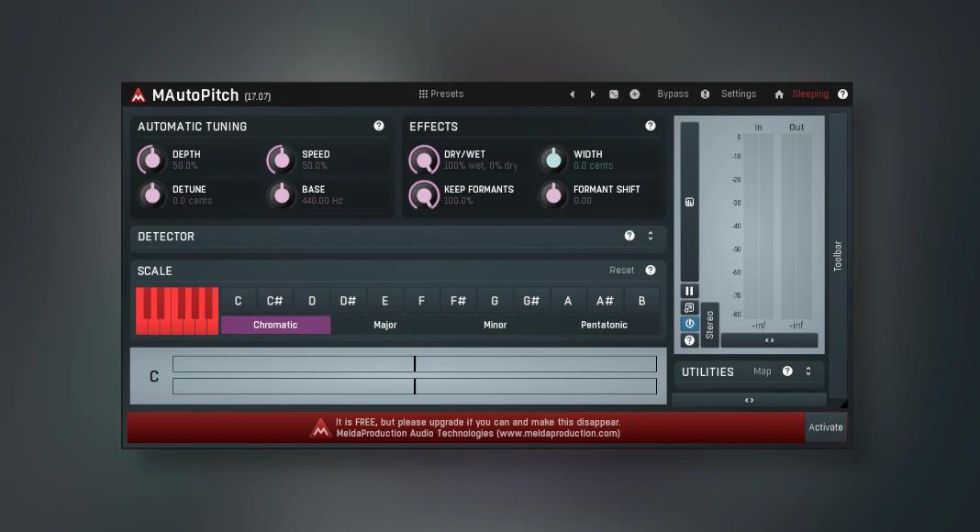Image resolution: width=980 pixels, height=532 pixels.
Task: Open meldaproduction.com upgrade banner
Action: pos(465,427)
